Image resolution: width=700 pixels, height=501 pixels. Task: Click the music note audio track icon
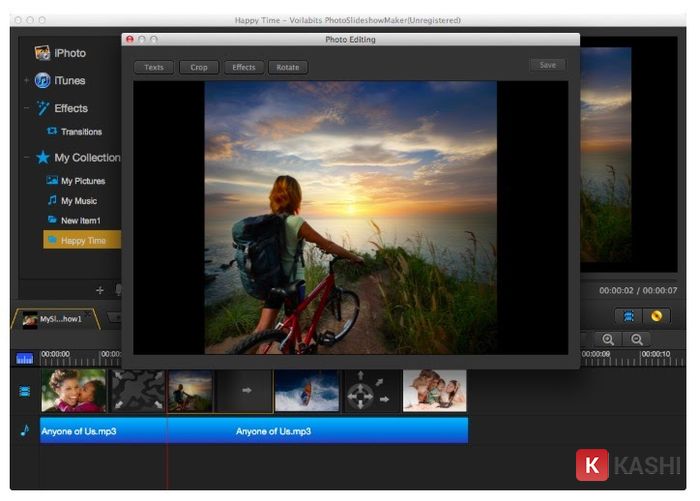(x=25, y=431)
